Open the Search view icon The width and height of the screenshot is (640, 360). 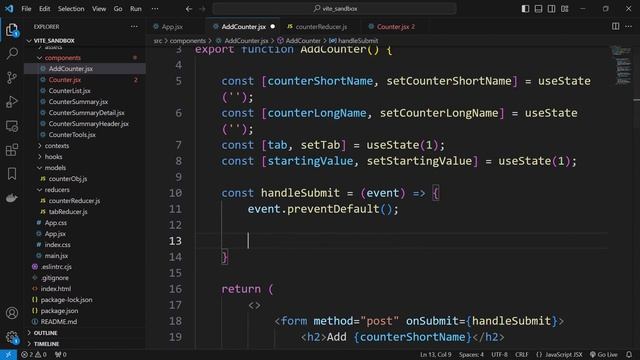click(x=12, y=53)
